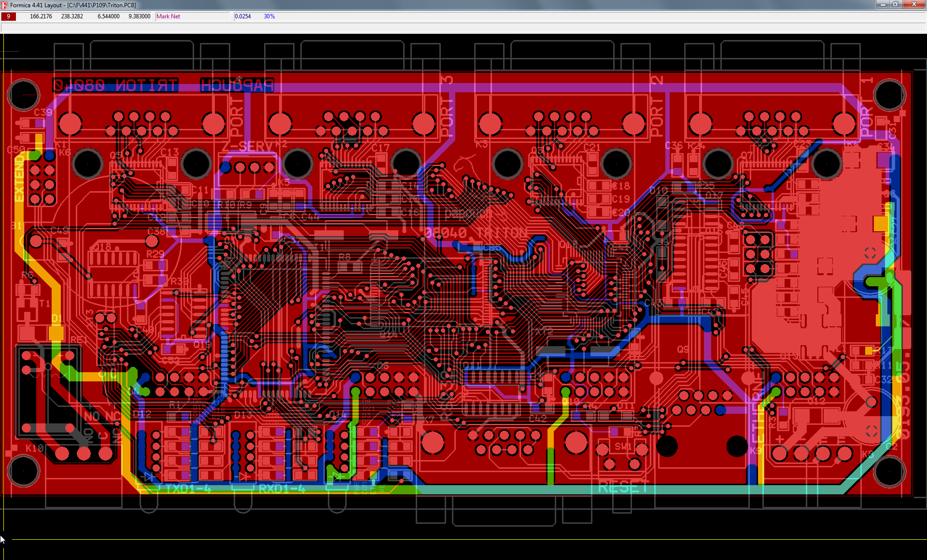Click the value 9.383000 in status bar
This screenshot has width=927, height=560.
(140, 16)
